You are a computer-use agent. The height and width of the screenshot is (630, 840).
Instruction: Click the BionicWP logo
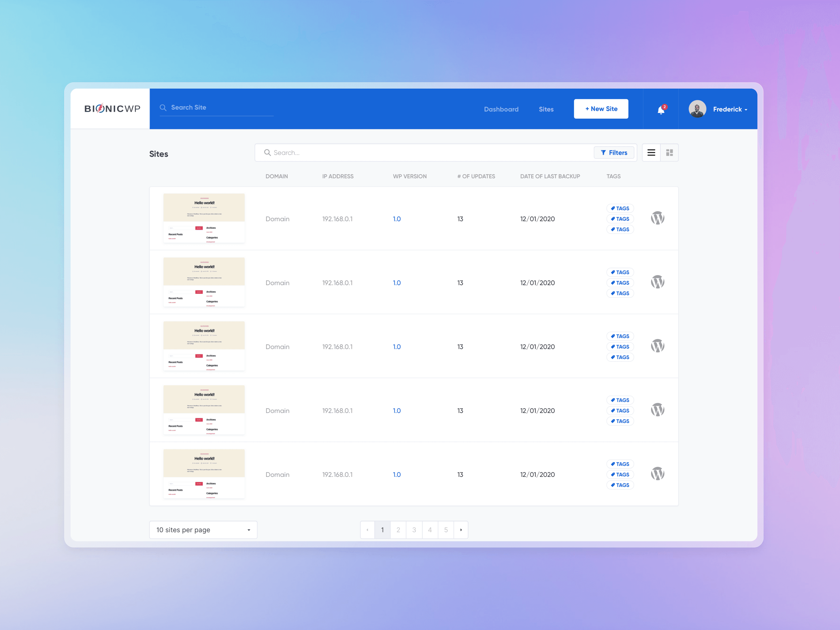[x=112, y=109]
